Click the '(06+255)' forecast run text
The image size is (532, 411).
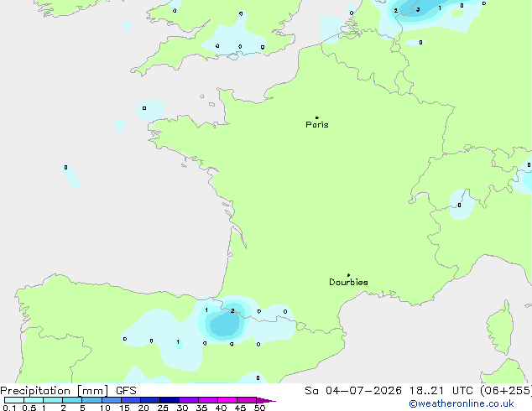pos(506,391)
